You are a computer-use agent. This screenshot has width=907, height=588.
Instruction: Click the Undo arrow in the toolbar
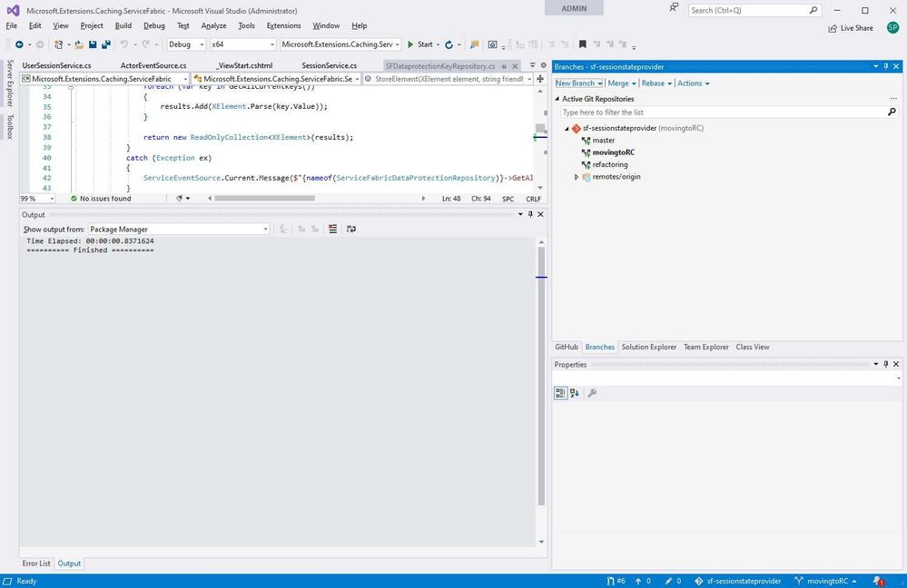[x=123, y=44]
